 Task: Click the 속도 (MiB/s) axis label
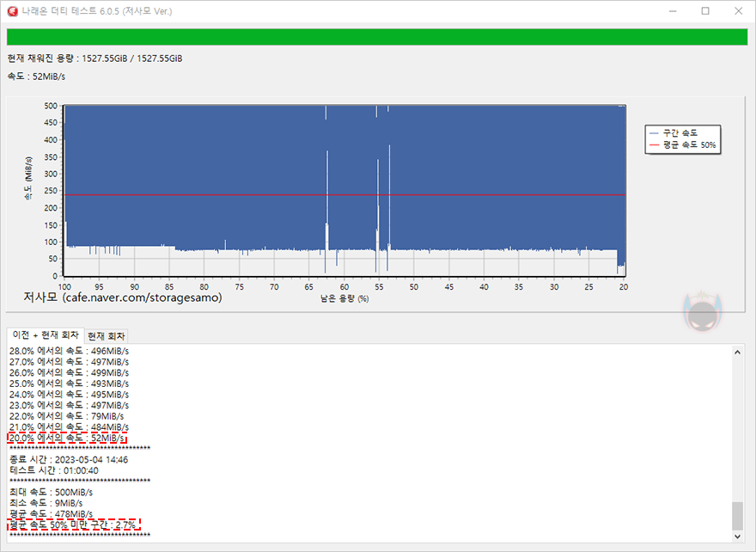[28, 178]
